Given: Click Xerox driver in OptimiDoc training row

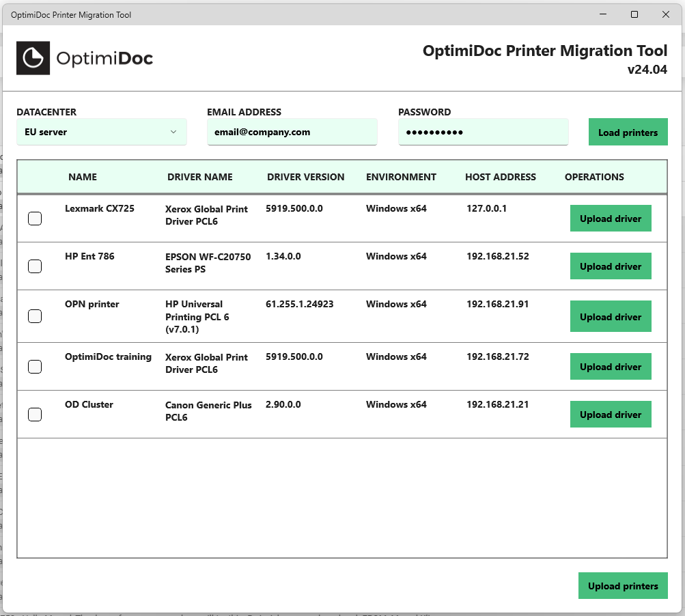Looking at the screenshot, I should pos(206,363).
